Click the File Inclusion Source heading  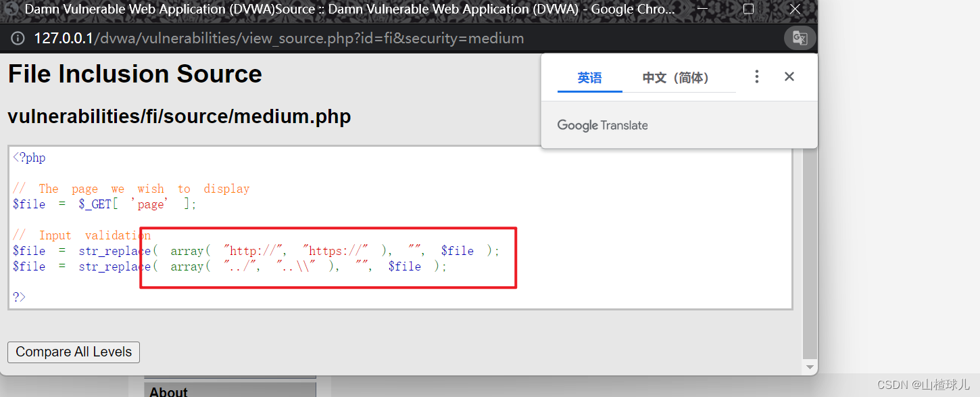pyautogui.click(x=135, y=74)
